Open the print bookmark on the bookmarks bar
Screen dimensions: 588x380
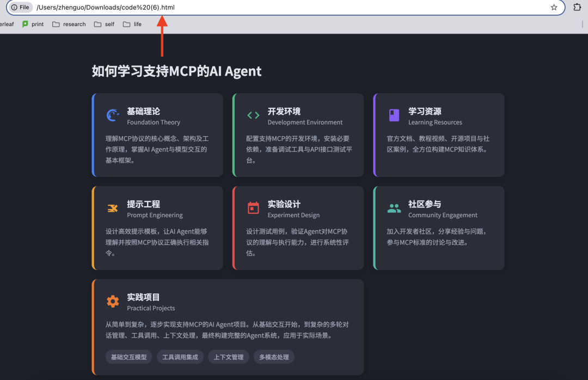(x=33, y=24)
